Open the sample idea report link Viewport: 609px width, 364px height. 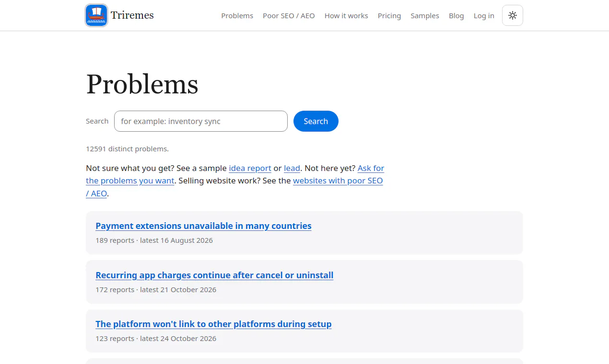[x=250, y=168]
